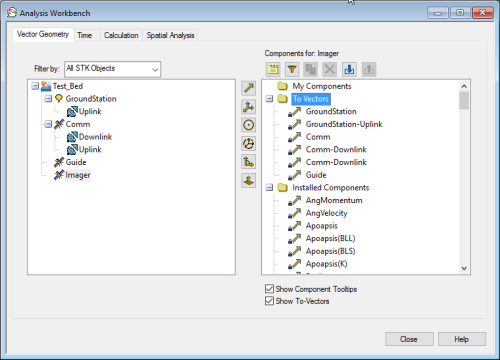This screenshot has height=360, width=500.
Task: Click the Close button
Action: click(409, 339)
